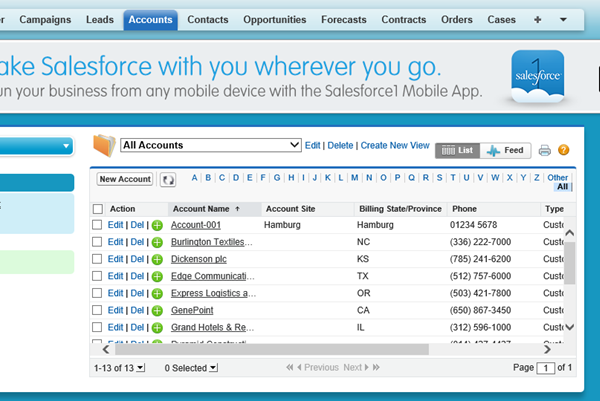Click the green plus icon for GenePoint
This screenshot has width=600, height=401.
(157, 310)
